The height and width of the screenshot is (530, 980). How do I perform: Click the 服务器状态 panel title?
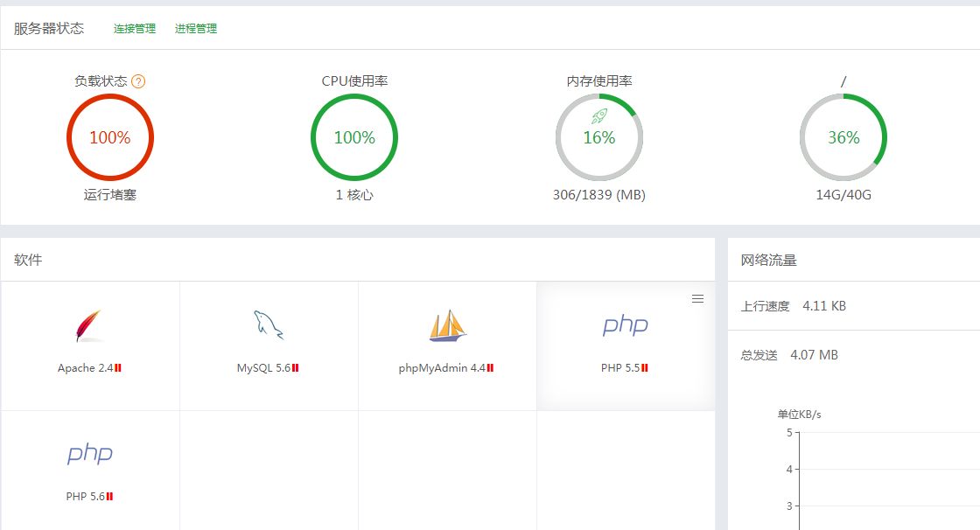(49, 29)
